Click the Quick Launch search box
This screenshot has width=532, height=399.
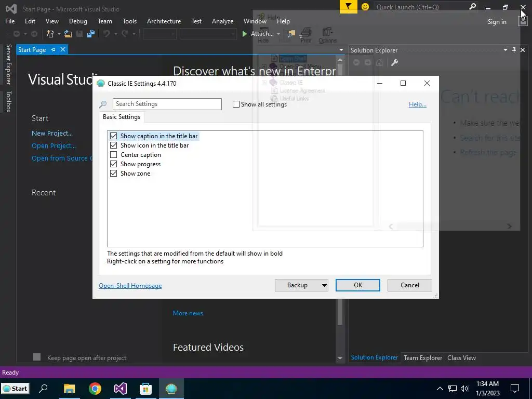[x=422, y=7]
